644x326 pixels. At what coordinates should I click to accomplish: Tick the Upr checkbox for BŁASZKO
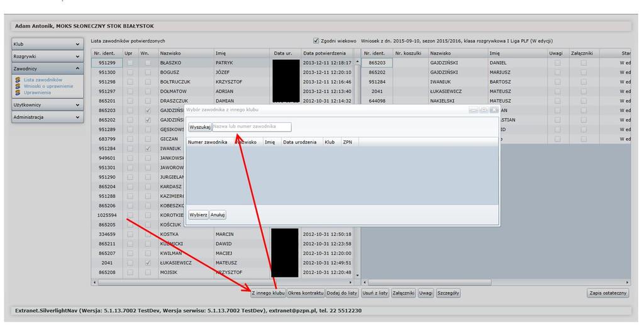(x=130, y=63)
